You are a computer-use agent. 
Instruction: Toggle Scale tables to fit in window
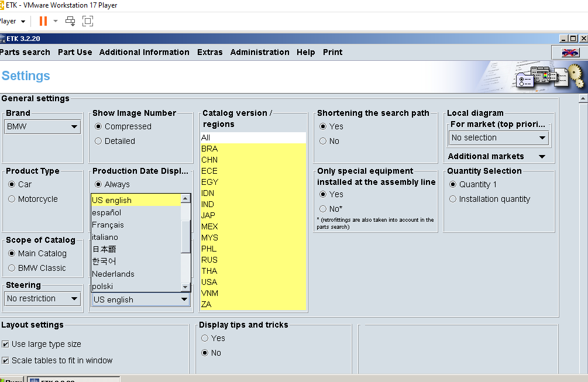pos(5,361)
